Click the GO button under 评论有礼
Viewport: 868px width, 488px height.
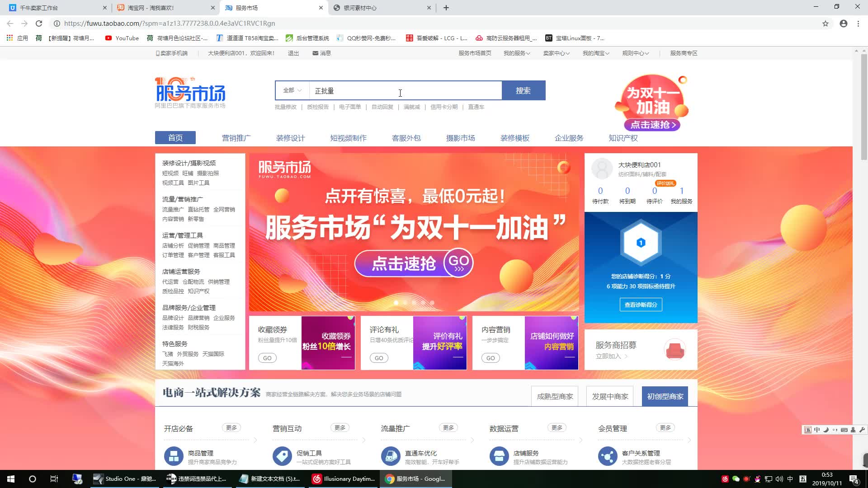click(379, 358)
